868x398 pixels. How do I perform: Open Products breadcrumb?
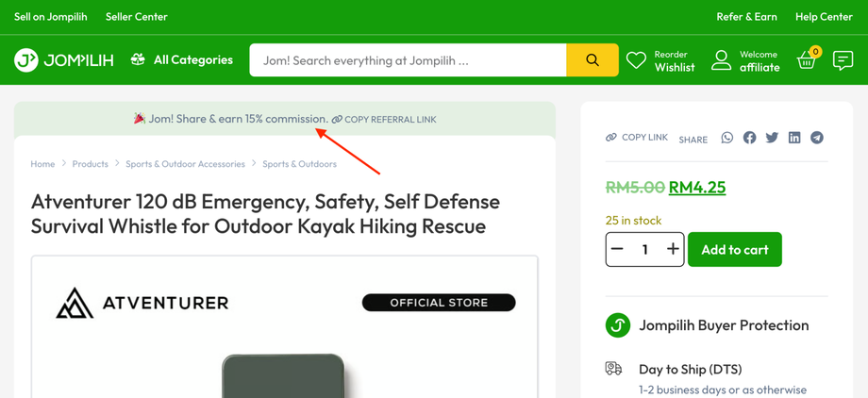pos(91,164)
